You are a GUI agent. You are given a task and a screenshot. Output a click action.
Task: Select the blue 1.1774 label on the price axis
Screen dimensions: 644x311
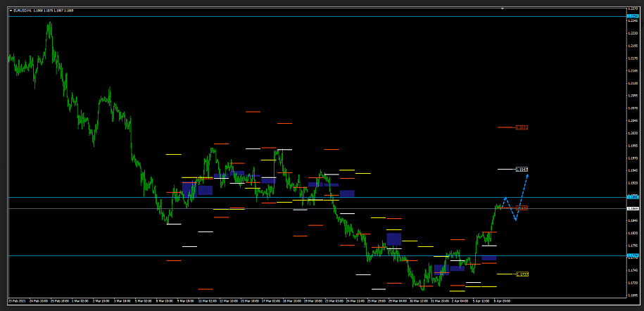point(633,255)
